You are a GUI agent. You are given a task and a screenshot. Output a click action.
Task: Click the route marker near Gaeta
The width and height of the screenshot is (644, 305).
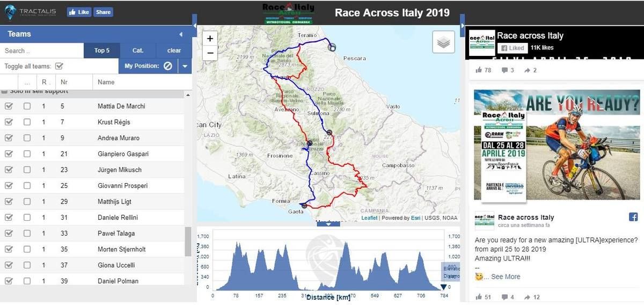[x=304, y=205]
